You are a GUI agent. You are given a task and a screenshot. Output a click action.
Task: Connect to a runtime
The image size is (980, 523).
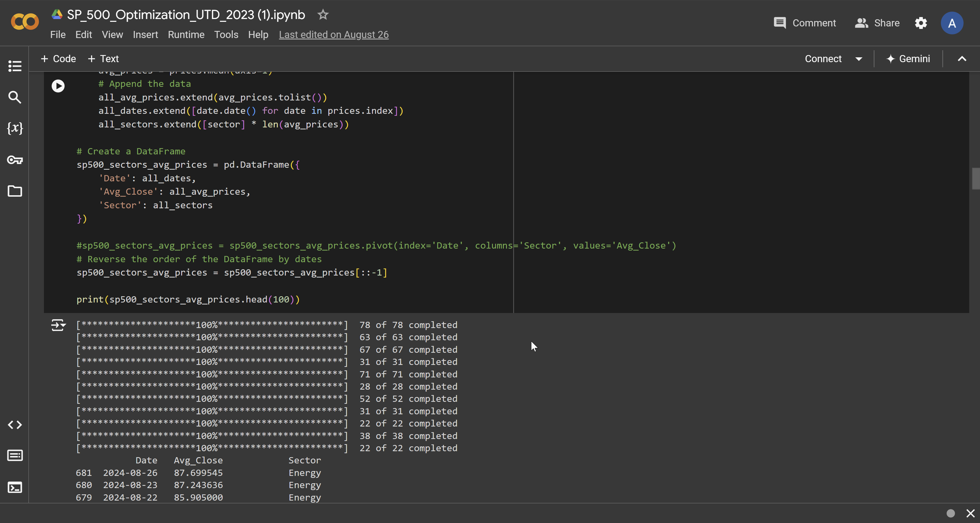(x=823, y=59)
